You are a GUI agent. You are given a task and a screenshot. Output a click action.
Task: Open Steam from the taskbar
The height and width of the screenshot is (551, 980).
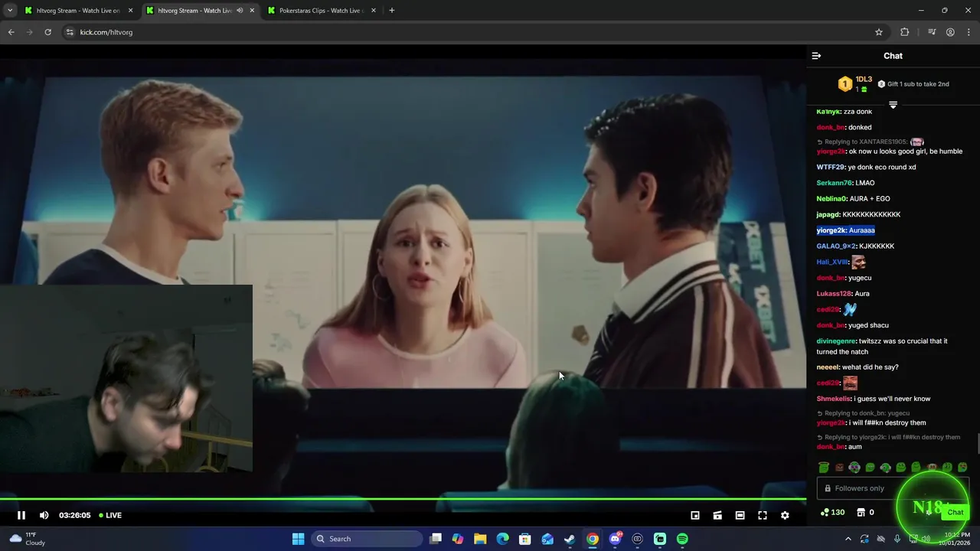pos(570,539)
